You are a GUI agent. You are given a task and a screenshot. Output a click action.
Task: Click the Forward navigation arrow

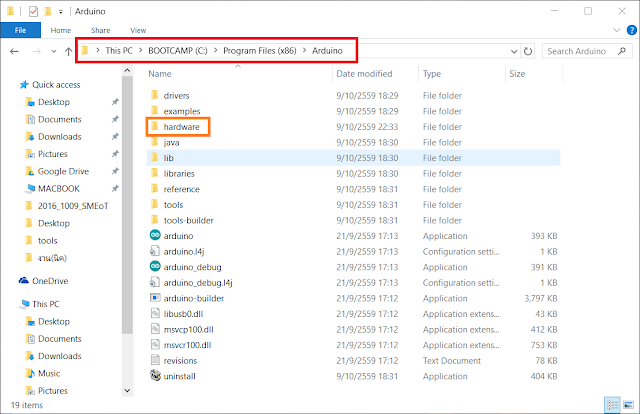click(x=36, y=51)
